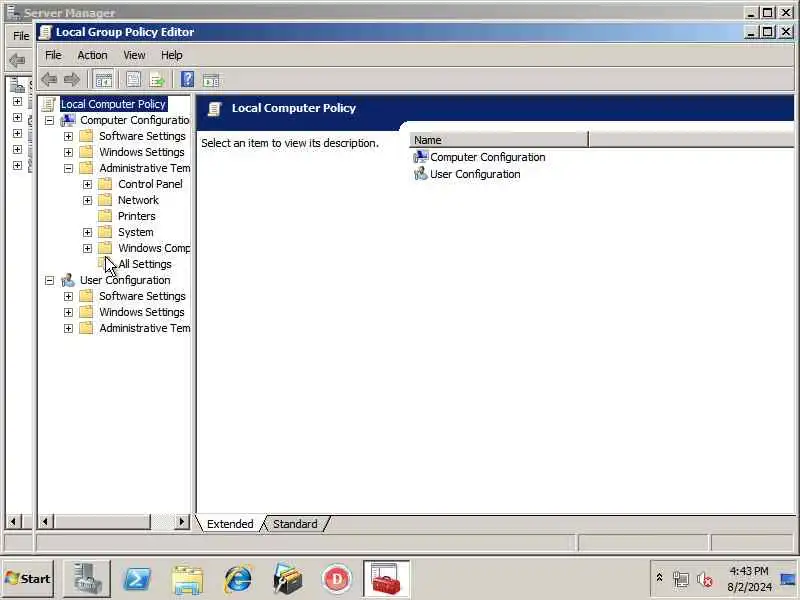The image size is (800, 600).
Task: Select All Settings tree item
Action: coord(145,264)
